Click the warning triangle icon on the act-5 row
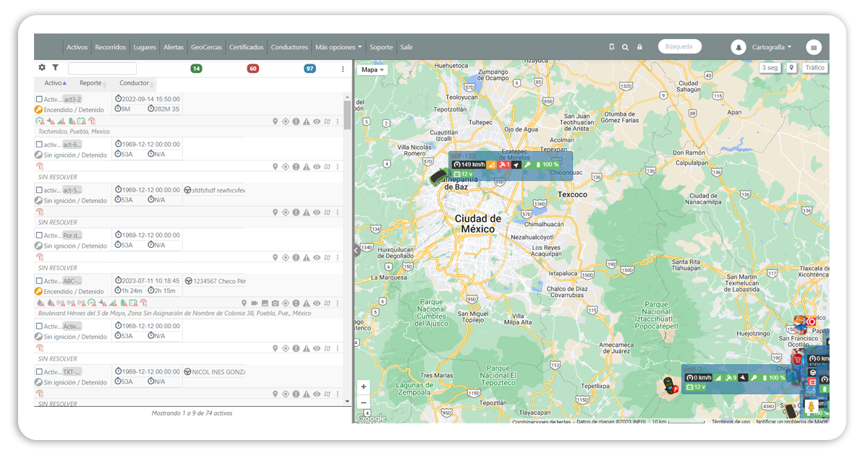868x461 pixels. tap(307, 212)
